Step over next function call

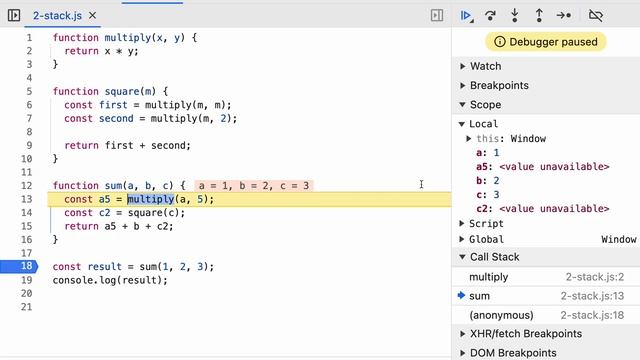[490, 16]
